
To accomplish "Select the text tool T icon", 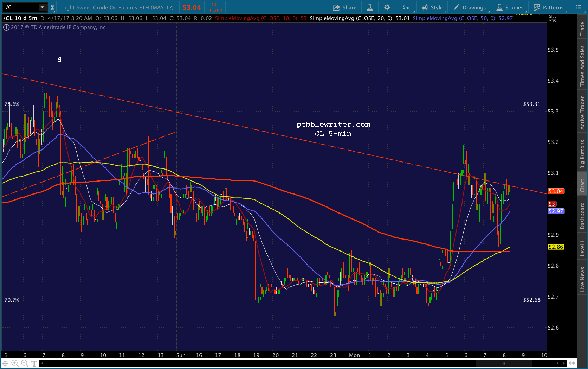I will [x=34, y=363].
